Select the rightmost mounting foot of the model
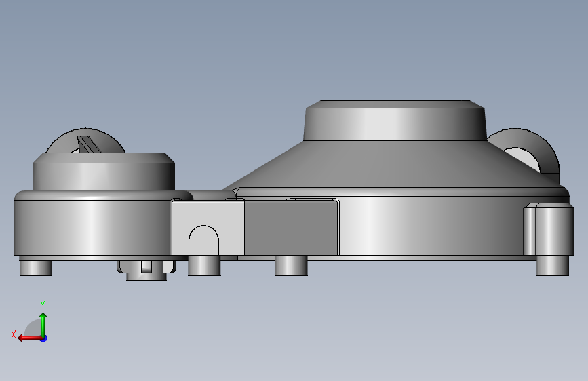The width and height of the screenshot is (588, 381). [553, 266]
